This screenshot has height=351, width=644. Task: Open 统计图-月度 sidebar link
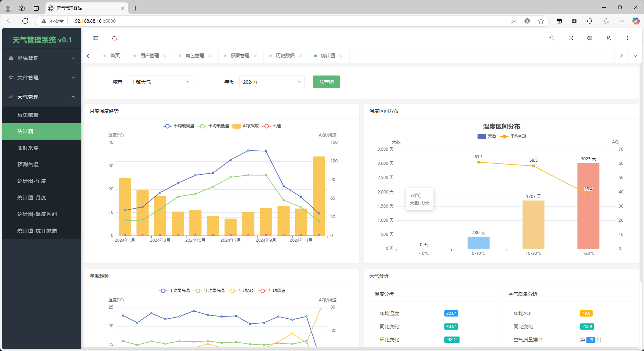pos(41,198)
